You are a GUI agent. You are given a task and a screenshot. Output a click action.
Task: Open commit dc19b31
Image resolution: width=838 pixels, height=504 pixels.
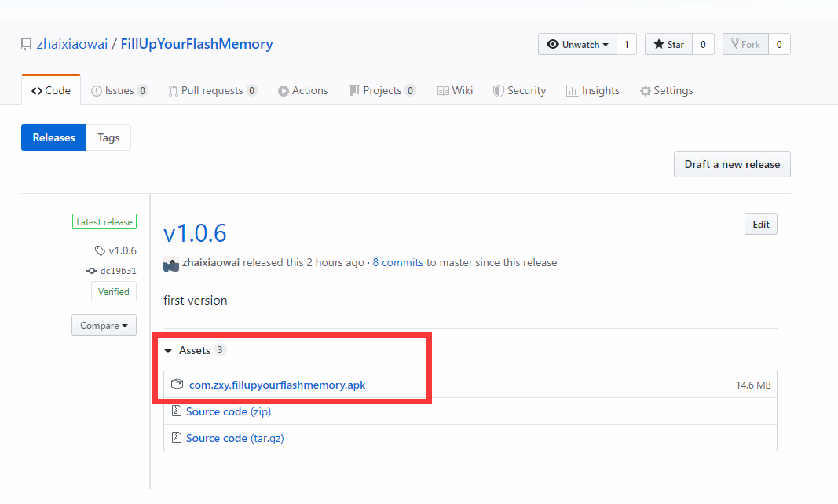pyautogui.click(x=118, y=271)
